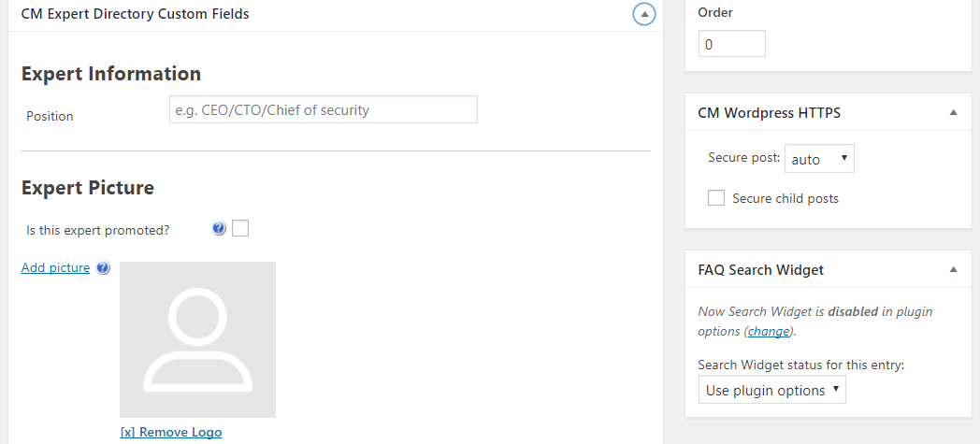Click the placeholder expert avatar image

pyautogui.click(x=197, y=339)
